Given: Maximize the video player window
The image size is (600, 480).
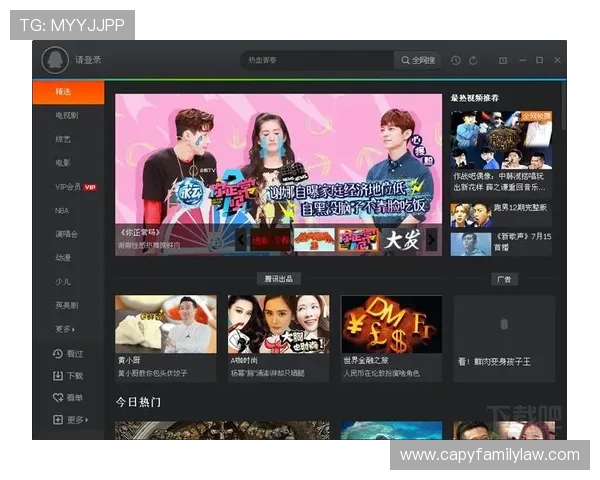Looking at the screenshot, I should [540, 60].
